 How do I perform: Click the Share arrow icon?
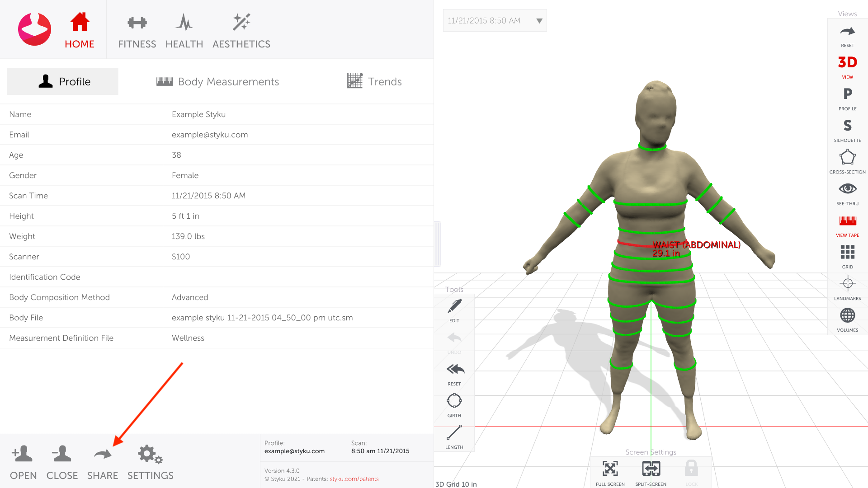pyautogui.click(x=103, y=455)
